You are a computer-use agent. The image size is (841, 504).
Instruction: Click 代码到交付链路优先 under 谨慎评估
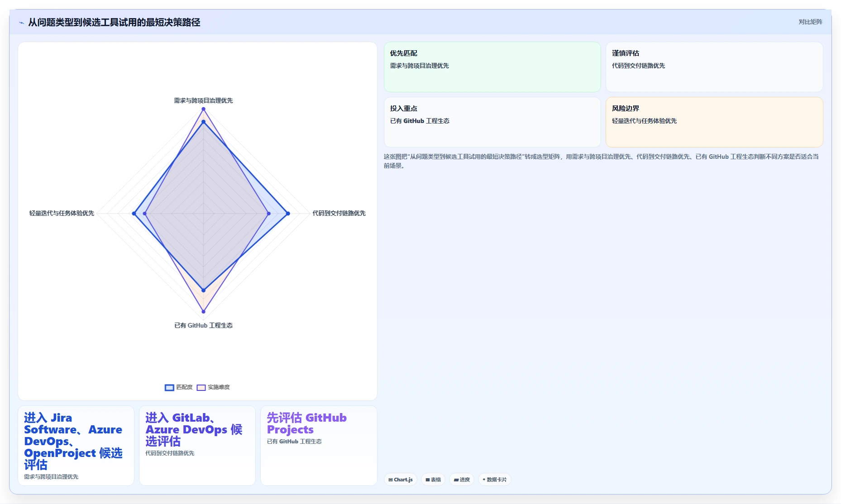point(638,66)
